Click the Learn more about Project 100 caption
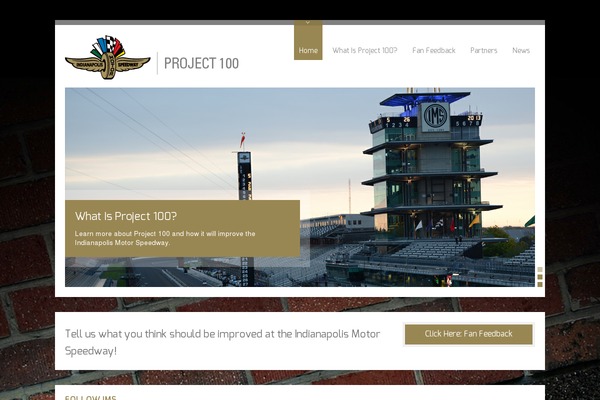This screenshot has height=400, width=600. click(165, 238)
